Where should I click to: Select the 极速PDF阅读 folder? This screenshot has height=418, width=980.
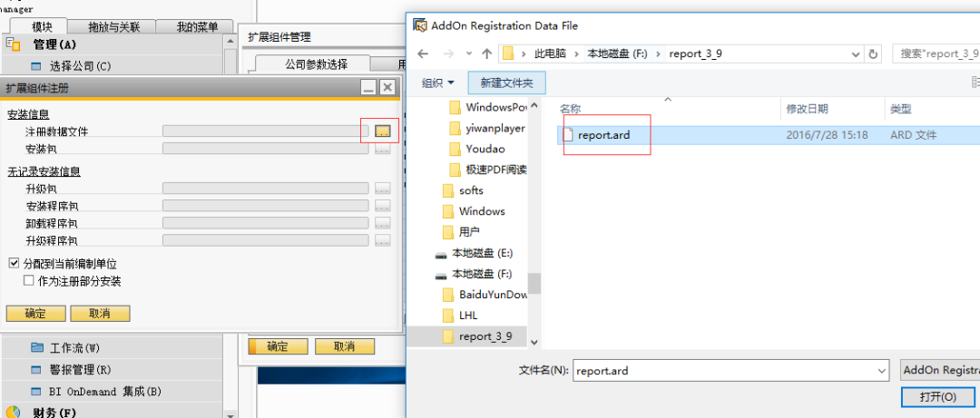[x=489, y=170]
